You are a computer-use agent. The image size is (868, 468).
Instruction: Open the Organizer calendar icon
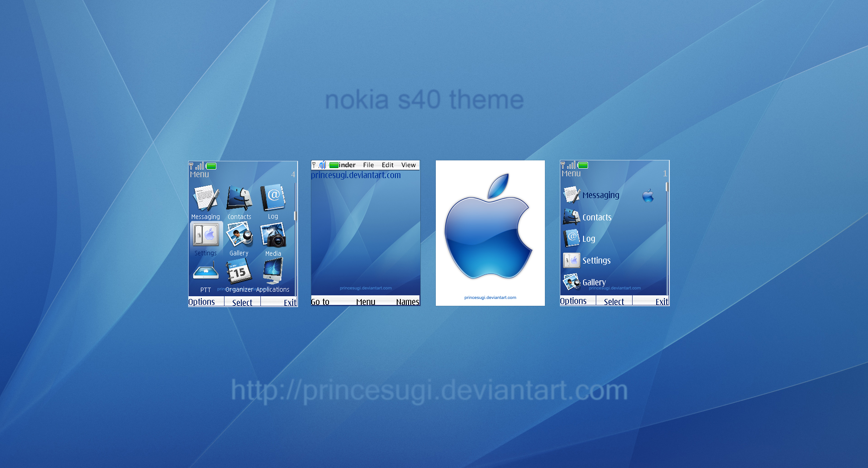pyautogui.click(x=239, y=272)
